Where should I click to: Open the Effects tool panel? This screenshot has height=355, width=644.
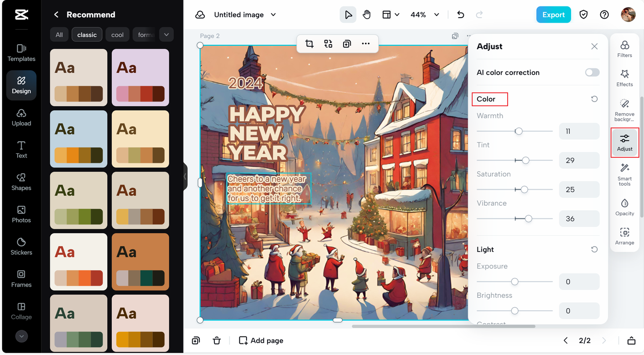point(624,78)
